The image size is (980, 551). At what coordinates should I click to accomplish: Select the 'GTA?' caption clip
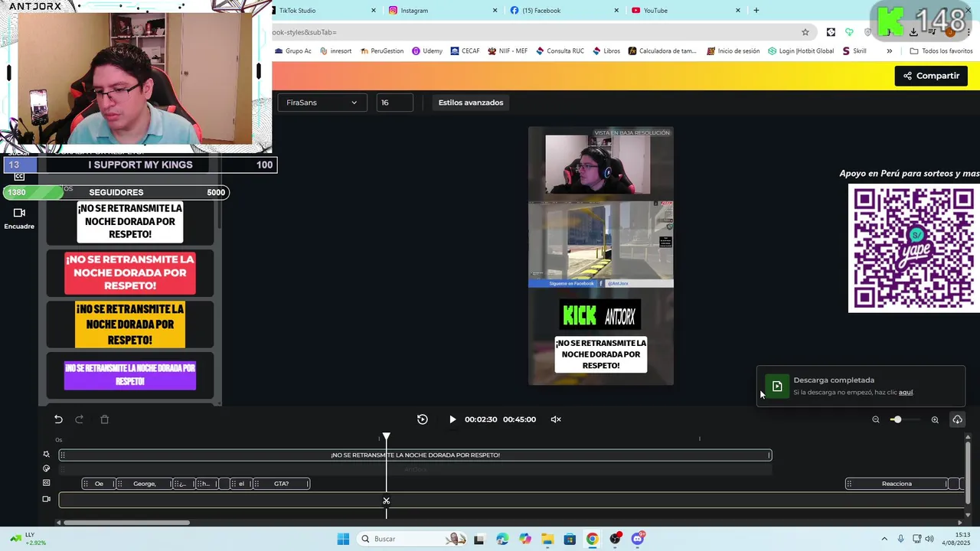click(x=281, y=484)
